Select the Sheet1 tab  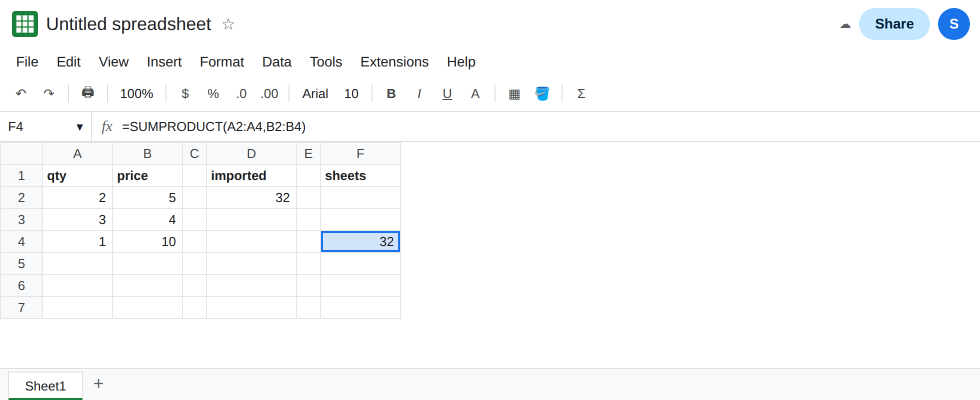(45, 386)
